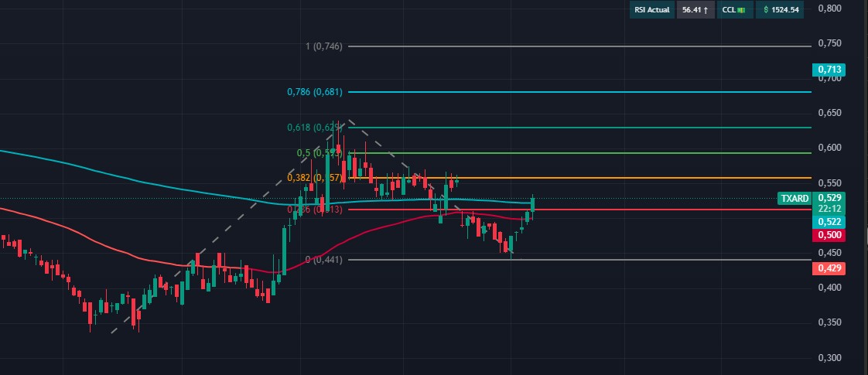Click the green dollar sign icon

pos(766,10)
